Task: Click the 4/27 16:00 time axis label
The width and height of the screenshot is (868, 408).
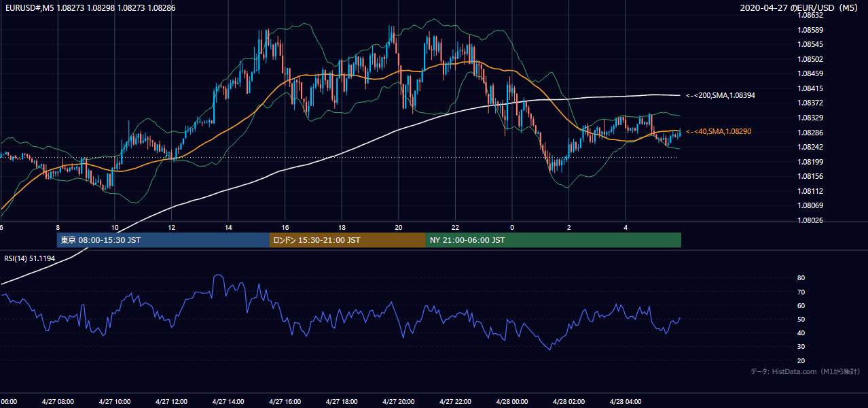Action: coord(285,401)
